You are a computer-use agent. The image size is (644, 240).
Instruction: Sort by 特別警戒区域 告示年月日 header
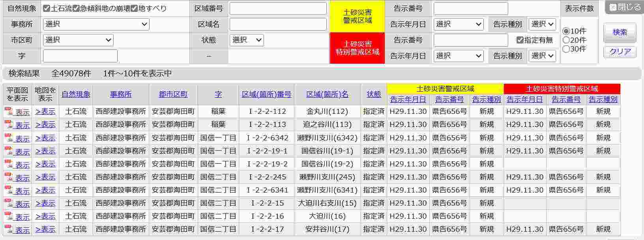click(x=525, y=100)
